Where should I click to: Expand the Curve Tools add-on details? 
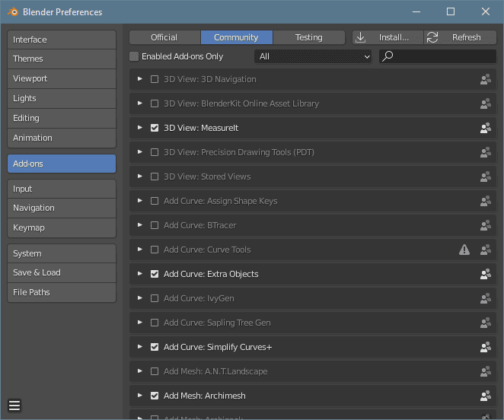click(140, 250)
